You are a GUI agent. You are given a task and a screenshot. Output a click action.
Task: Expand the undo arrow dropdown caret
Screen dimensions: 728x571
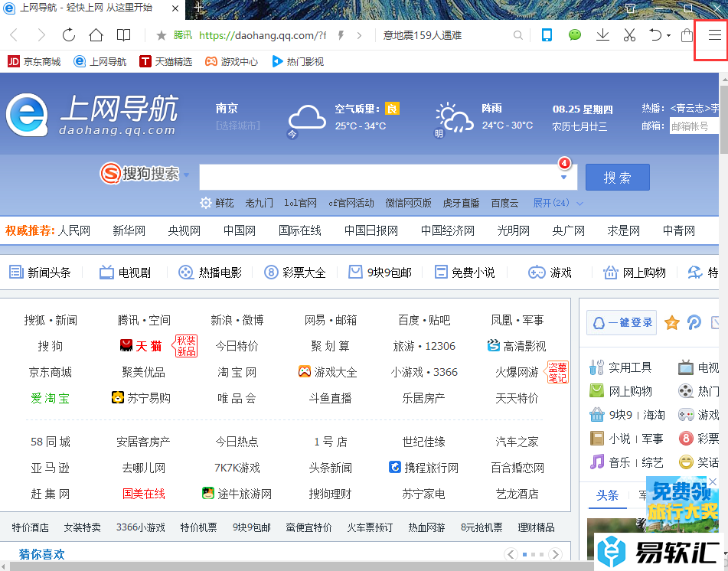click(668, 35)
